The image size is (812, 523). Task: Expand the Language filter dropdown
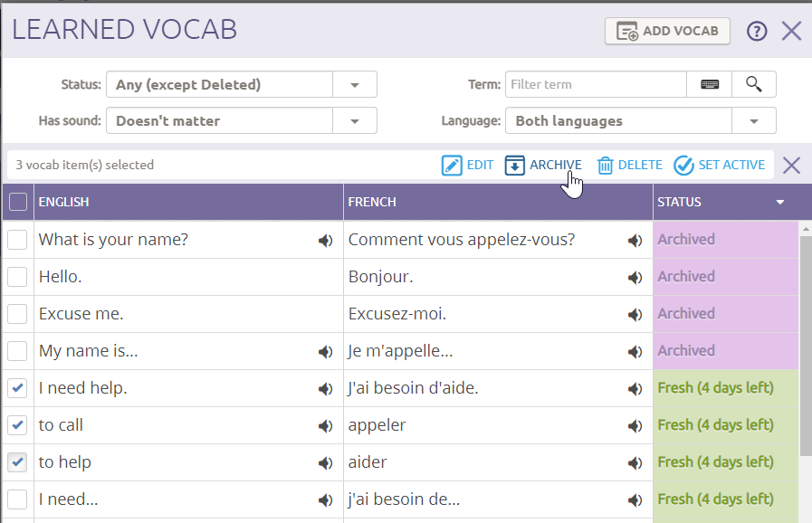[x=753, y=121]
